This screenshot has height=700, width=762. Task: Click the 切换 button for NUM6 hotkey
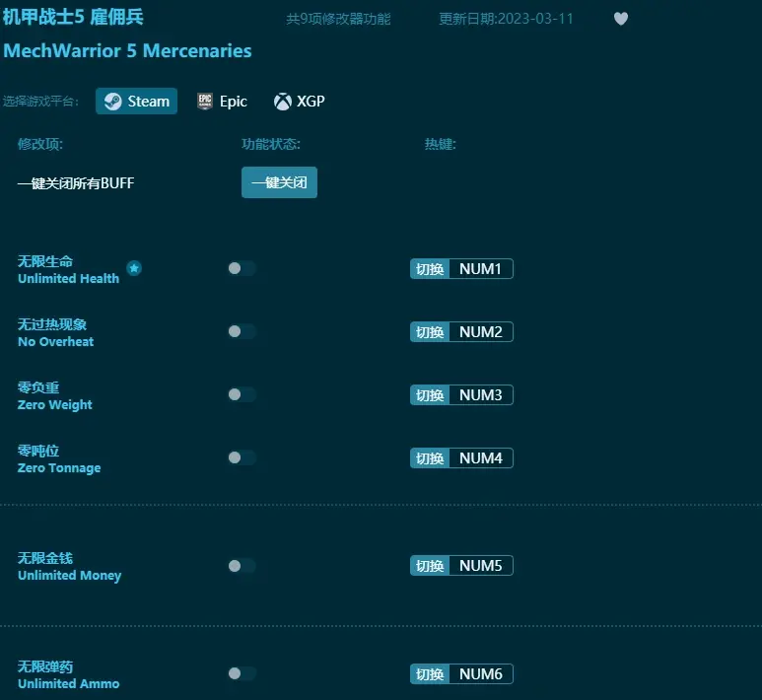tap(430, 674)
